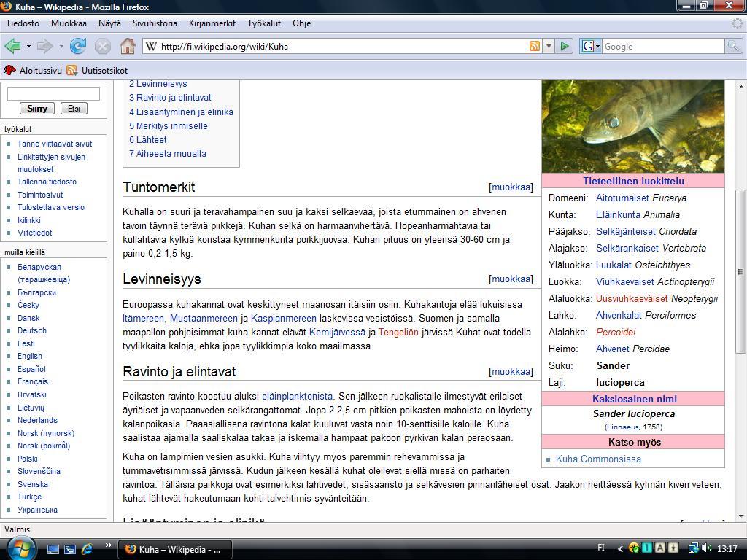The width and height of the screenshot is (747, 560).
Task: Click the vertical scrollbar thumb
Action: click(x=741, y=271)
